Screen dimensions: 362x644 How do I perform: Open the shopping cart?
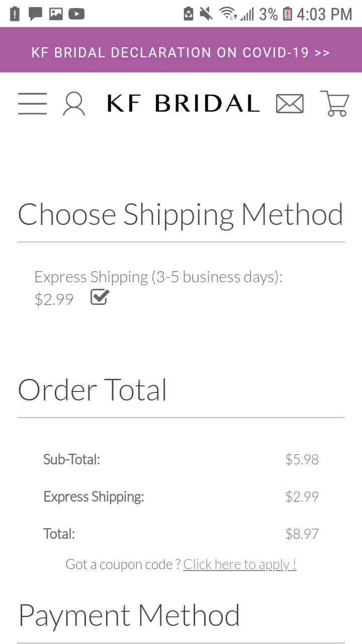click(x=334, y=104)
